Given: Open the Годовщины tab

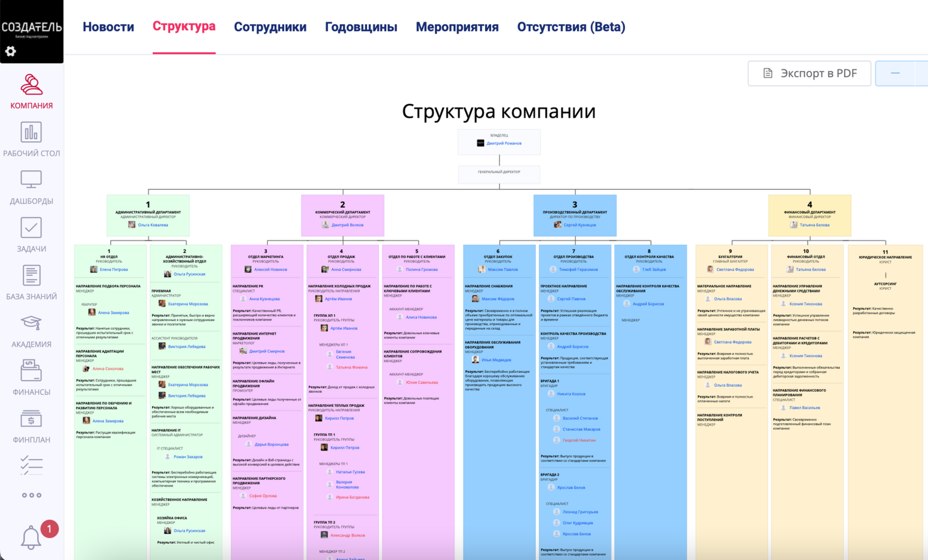Looking at the screenshot, I should (x=361, y=27).
